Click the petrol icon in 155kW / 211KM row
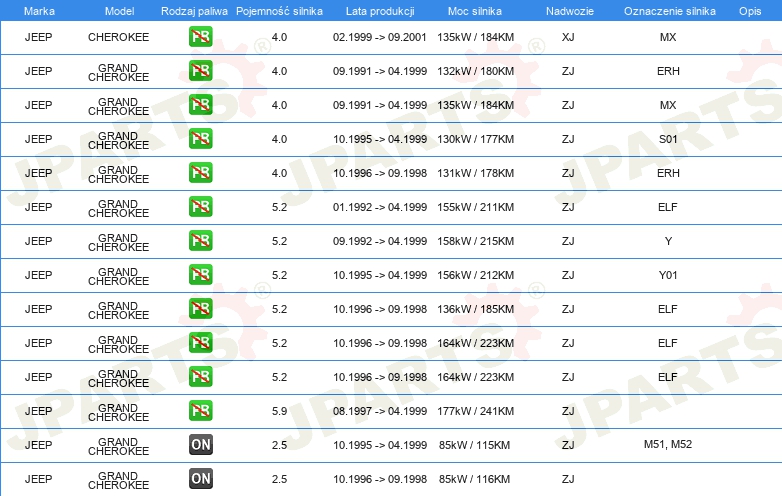 pyautogui.click(x=200, y=207)
